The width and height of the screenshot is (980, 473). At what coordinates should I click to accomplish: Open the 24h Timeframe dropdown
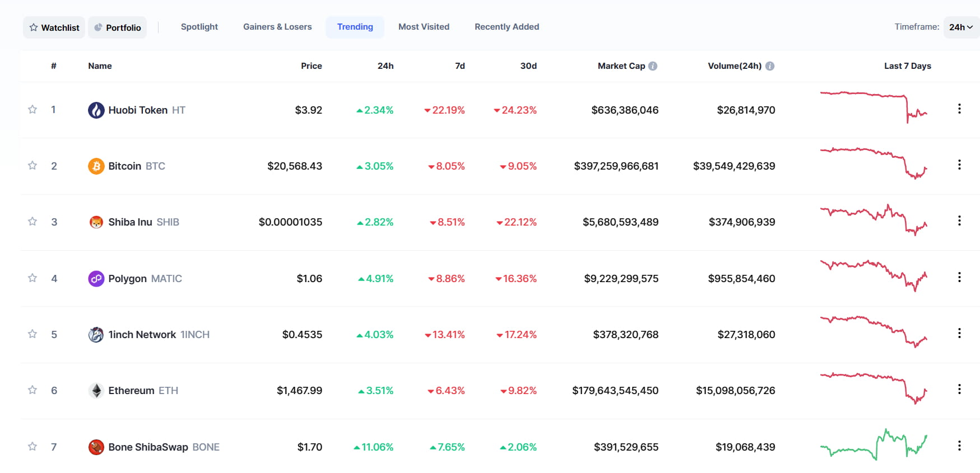pos(961,27)
